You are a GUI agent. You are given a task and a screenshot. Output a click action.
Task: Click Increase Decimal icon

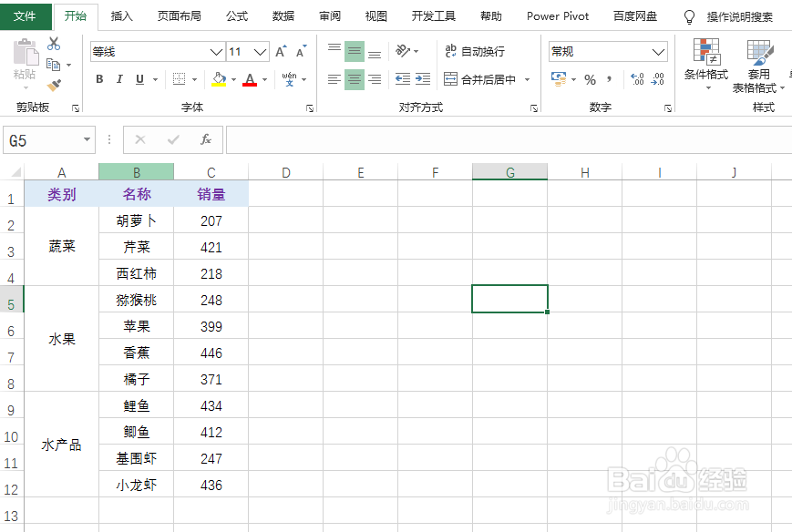(x=637, y=79)
